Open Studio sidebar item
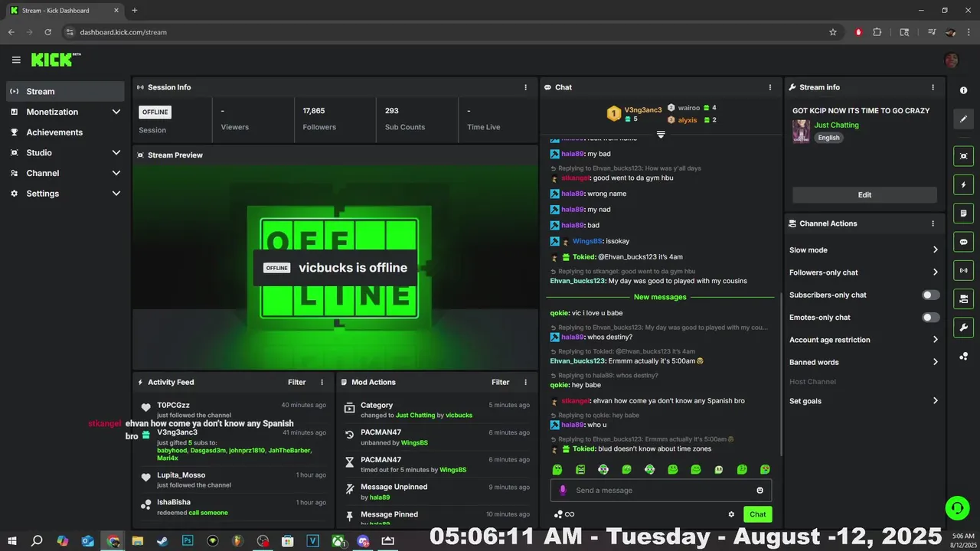The image size is (980, 551). click(x=65, y=152)
